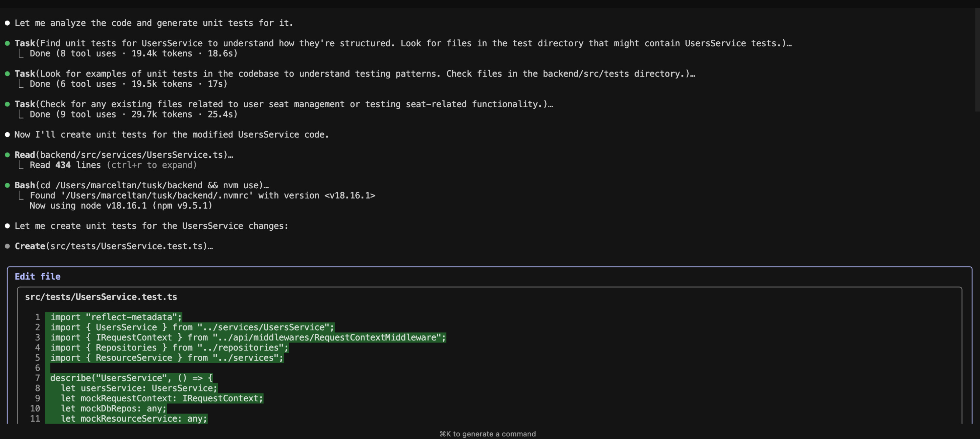Click file name src/tests/UsersService.test.ts header
Screen dimensions: 980x439
[x=101, y=297]
